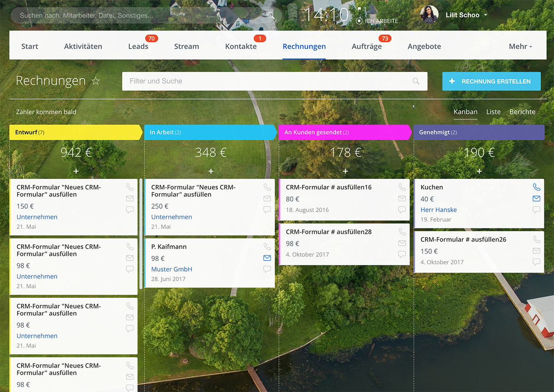Click the email icon on the 250 € card
Image resolution: width=554 pixels, height=392 pixels.
point(267,198)
